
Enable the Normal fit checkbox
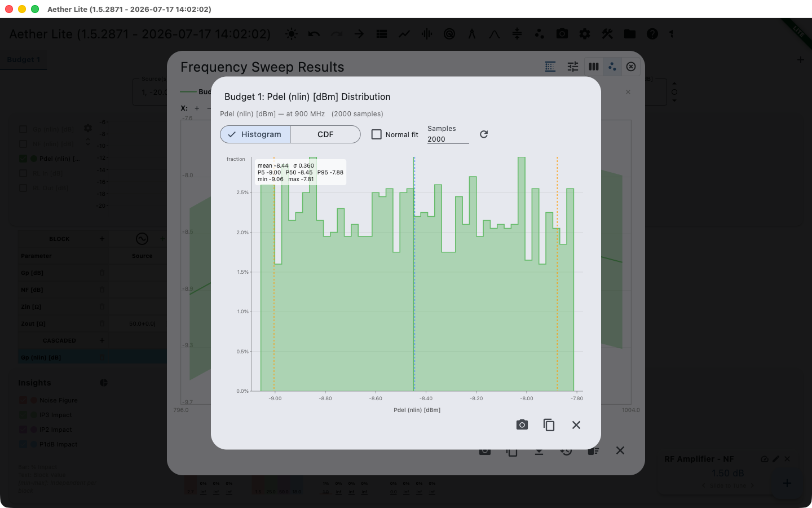point(377,134)
